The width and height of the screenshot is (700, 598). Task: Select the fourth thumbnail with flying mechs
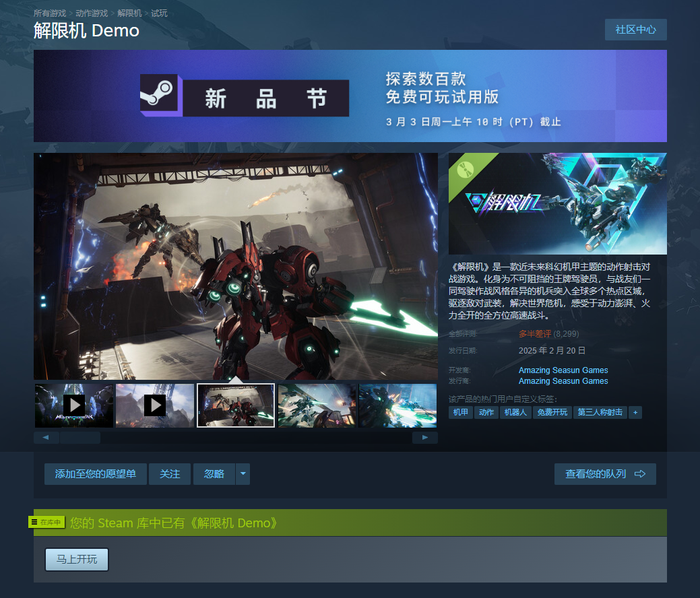click(317, 405)
